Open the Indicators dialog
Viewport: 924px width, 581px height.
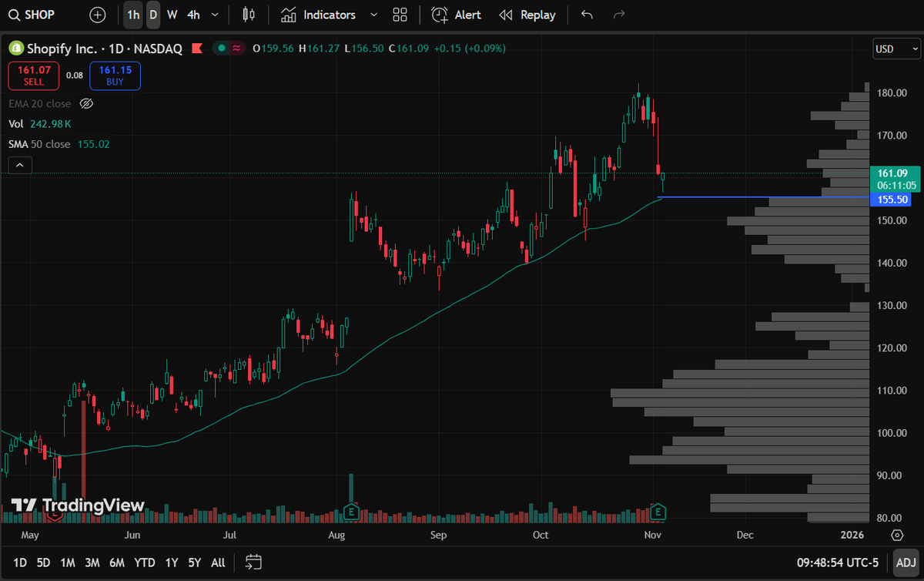tap(318, 15)
